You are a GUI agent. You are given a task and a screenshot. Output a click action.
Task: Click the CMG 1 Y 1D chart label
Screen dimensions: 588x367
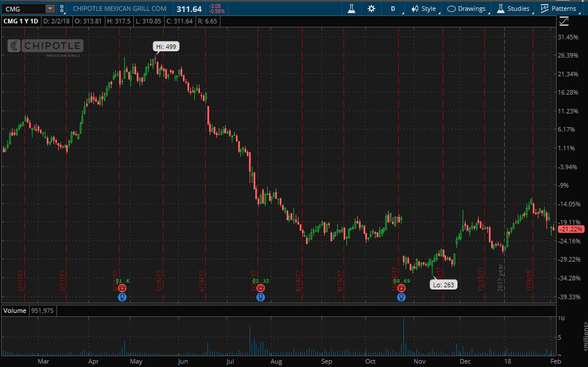point(21,21)
